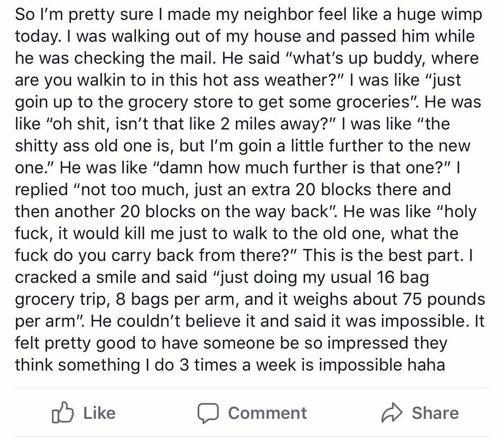Click the phrase "huge wimp" in post

(x=439, y=15)
